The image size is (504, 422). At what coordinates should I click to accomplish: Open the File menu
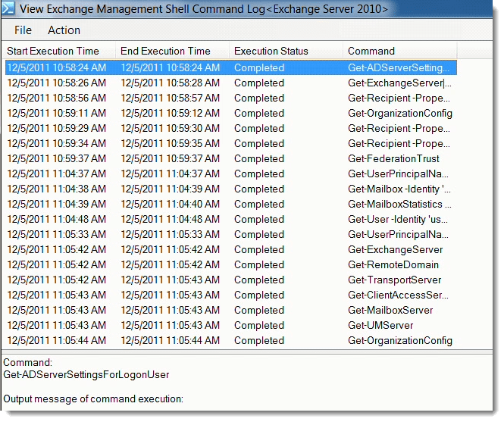[23, 30]
